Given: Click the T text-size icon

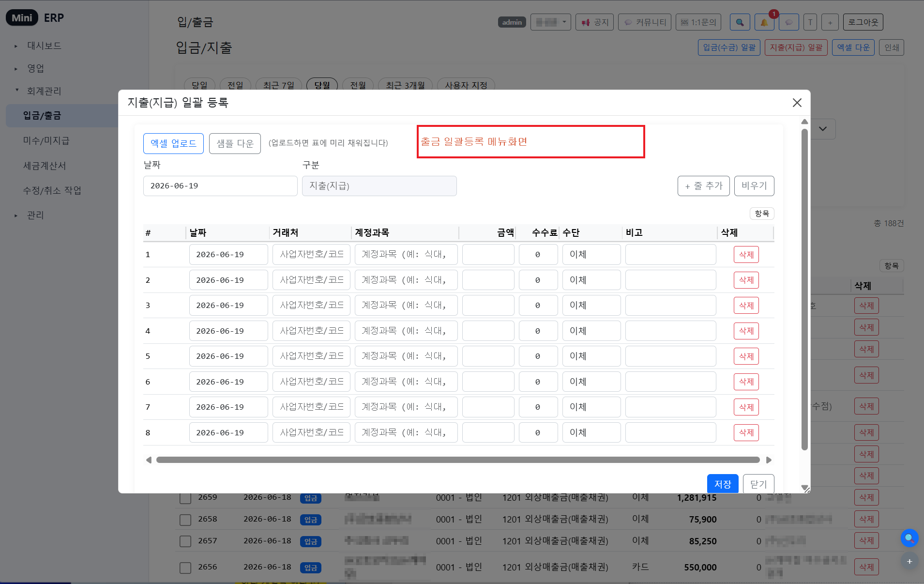Looking at the screenshot, I should tap(810, 22).
